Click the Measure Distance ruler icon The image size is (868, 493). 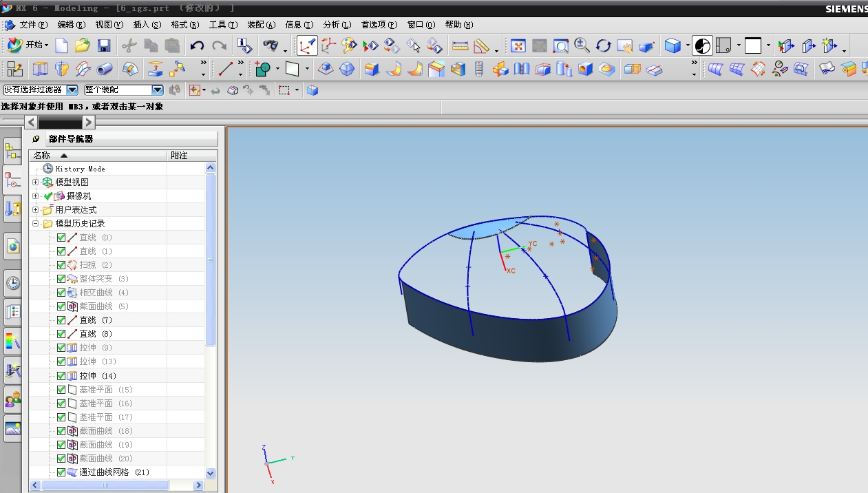click(x=460, y=46)
